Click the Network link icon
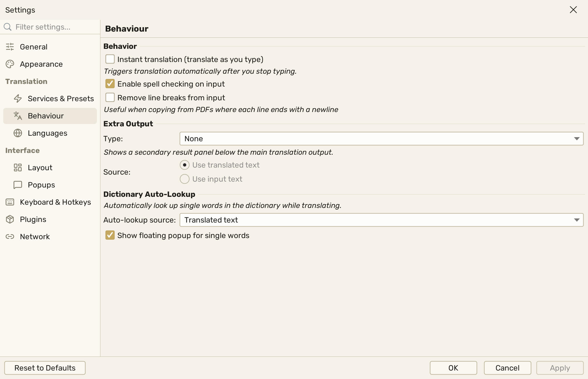Image resolution: width=588 pixels, height=379 pixels. click(x=10, y=237)
